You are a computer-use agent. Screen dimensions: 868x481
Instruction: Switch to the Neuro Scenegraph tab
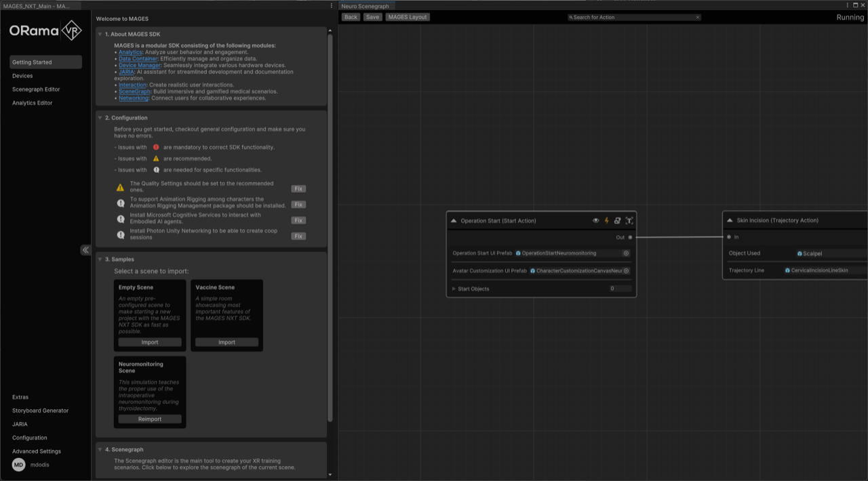[x=367, y=5]
